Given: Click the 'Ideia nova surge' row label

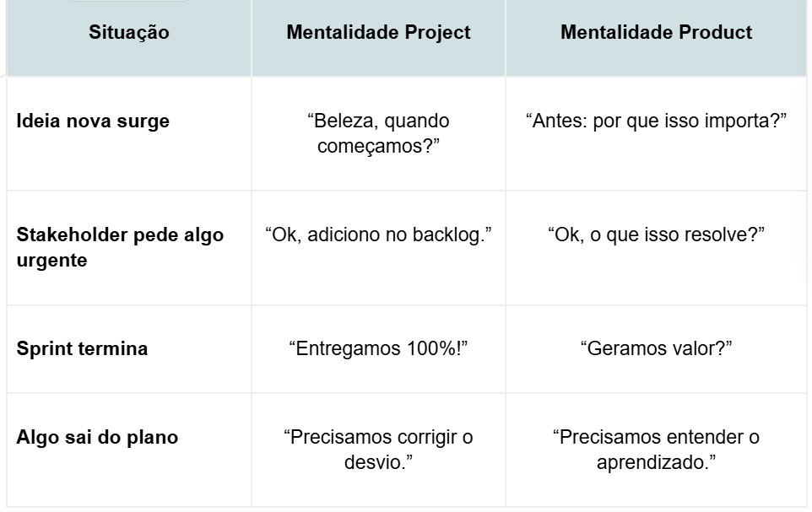Looking at the screenshot, I should click(93, 121).
